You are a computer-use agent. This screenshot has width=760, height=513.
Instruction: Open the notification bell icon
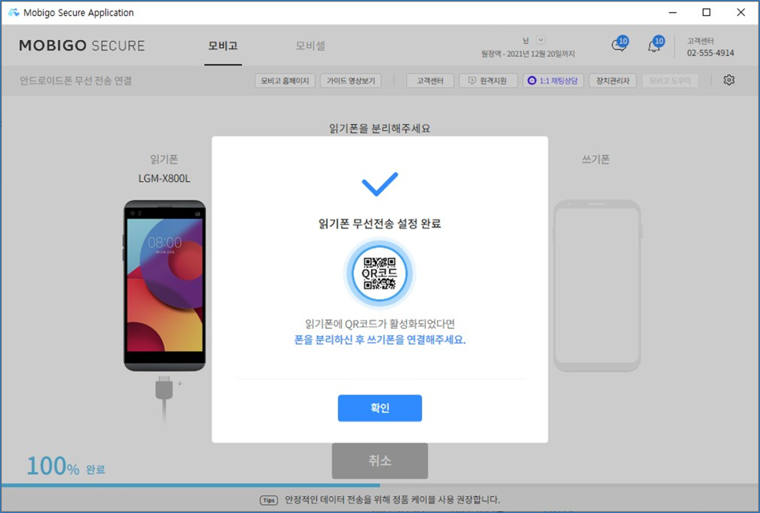tap(655, 45)
